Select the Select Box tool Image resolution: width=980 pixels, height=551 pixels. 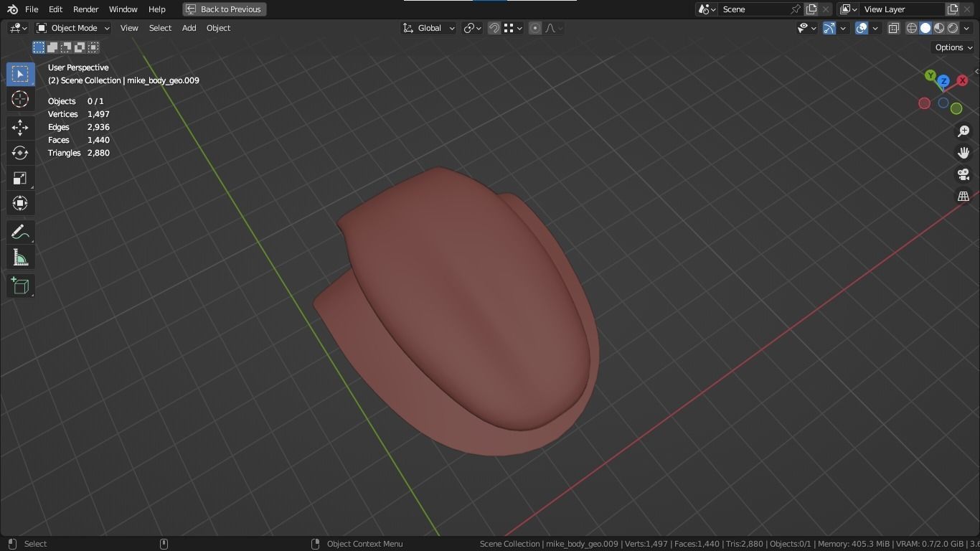pyautogui.click(x=20, y=75)
